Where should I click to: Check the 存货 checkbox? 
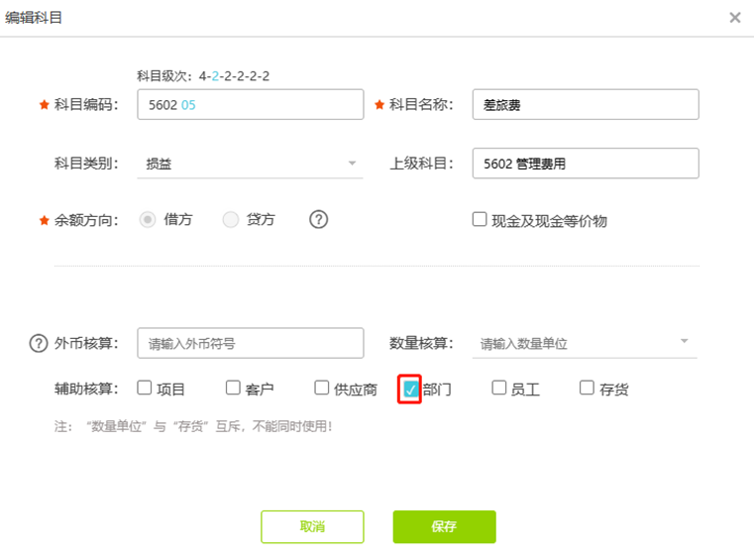pos(588,389)
